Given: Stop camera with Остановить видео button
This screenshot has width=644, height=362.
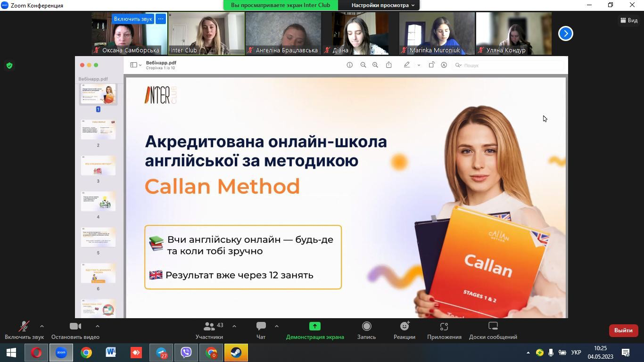Looking at the screenshot, I should point(75,330).
